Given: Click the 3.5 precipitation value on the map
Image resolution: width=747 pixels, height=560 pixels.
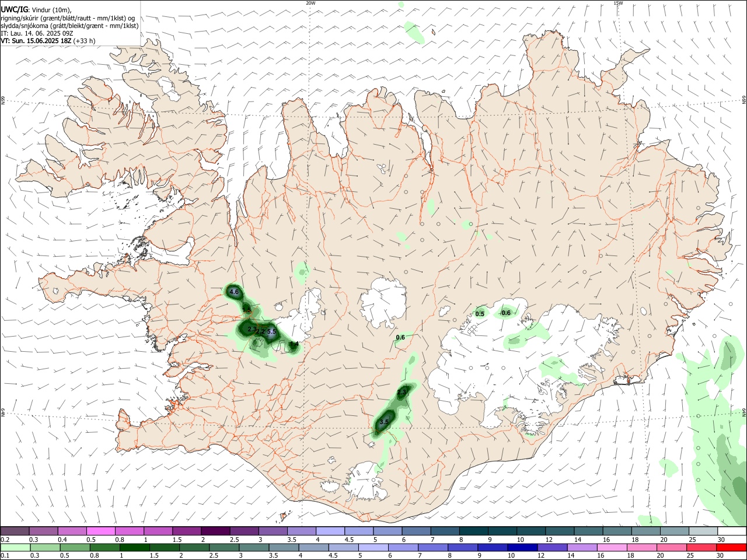Looking at the screenshot, I should coord(384,421).
